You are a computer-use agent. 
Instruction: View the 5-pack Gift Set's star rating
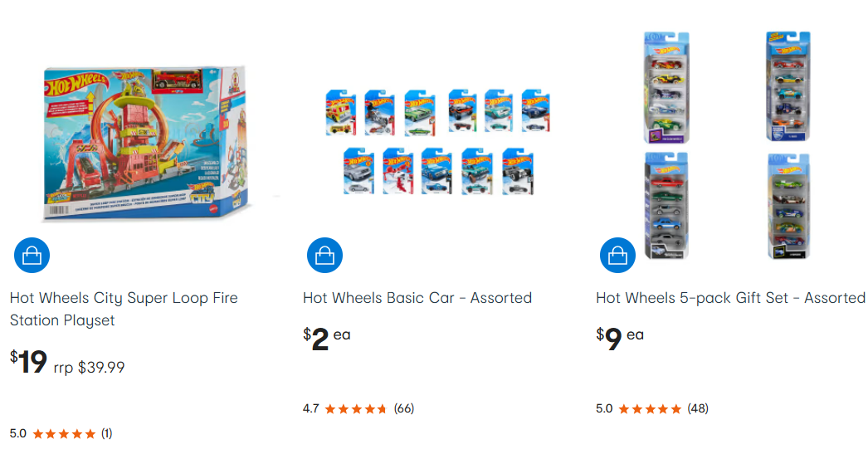pos(650,408)
